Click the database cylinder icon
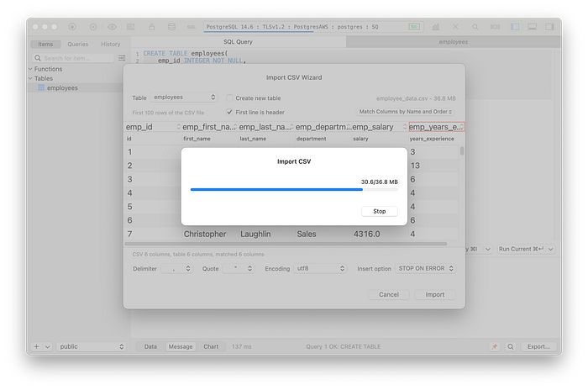Screen dimensions: 588x390 coord(171,27)
